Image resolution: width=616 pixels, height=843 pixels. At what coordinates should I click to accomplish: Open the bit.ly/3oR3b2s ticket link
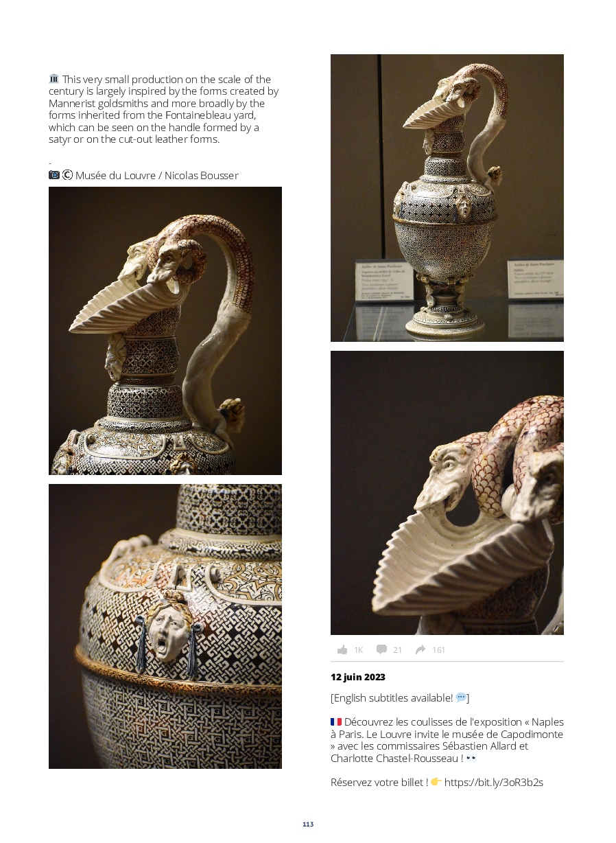[494, 782]
